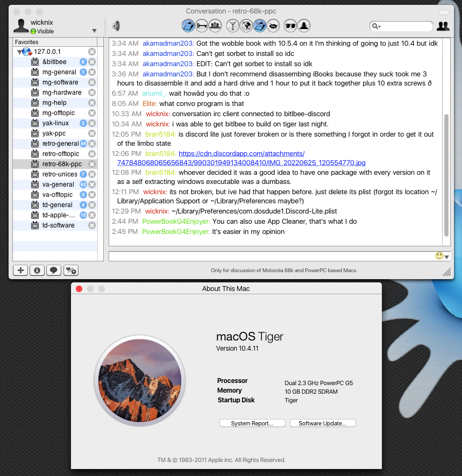This screenshot has height=476, width=462.
Task: Open search options magnifier dropdown
Action: [376, 26]
